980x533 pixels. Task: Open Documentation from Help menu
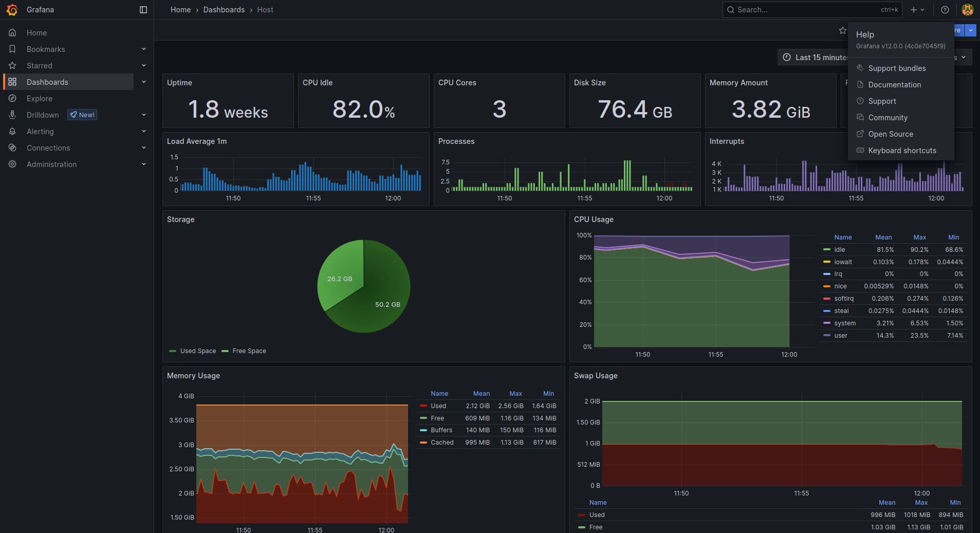point(894,84)
